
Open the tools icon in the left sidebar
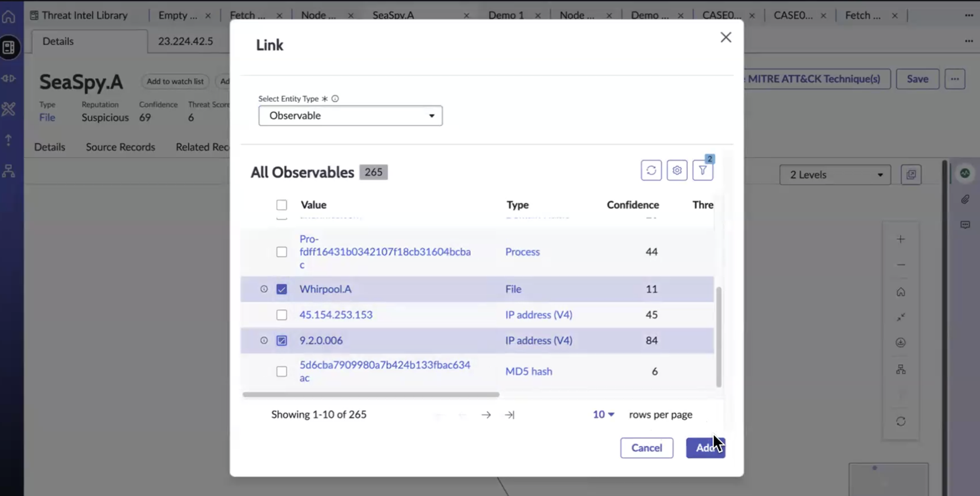coord(9,108)
